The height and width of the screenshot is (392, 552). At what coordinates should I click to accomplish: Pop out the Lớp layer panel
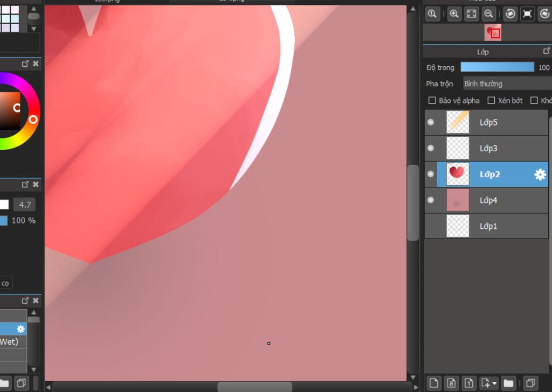pos(547,51)
